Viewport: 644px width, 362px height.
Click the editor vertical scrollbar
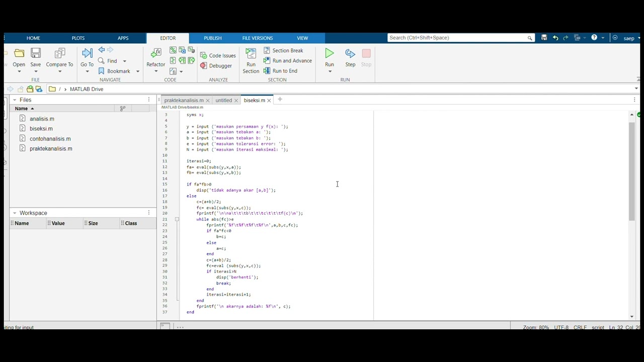632,171
